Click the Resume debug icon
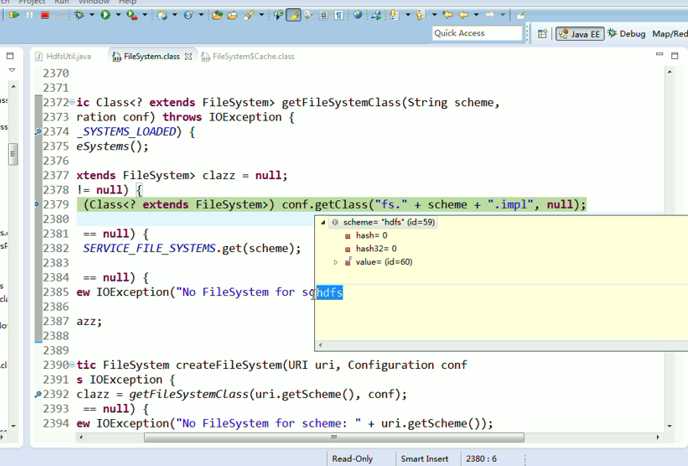The height and width of the screenshot is (466, 688). pos(14,15)
